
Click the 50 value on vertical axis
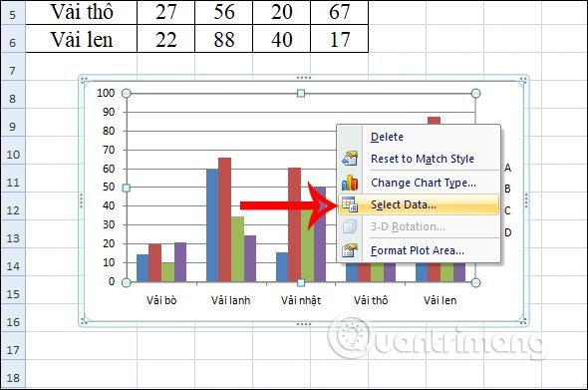[x=109, y=187]
